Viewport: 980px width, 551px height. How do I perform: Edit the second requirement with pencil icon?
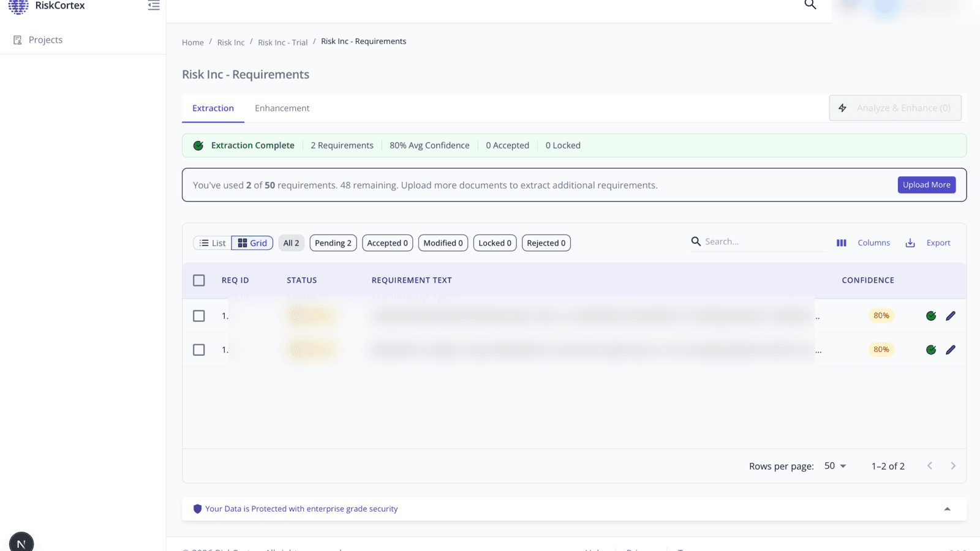pos(951,350)
